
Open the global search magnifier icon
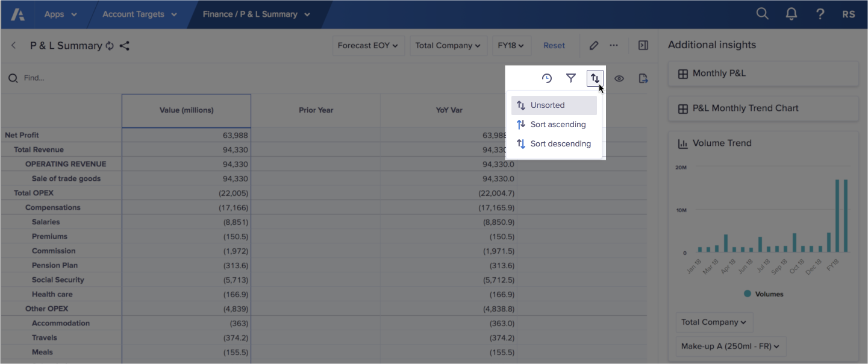click(x=762, y=13)
